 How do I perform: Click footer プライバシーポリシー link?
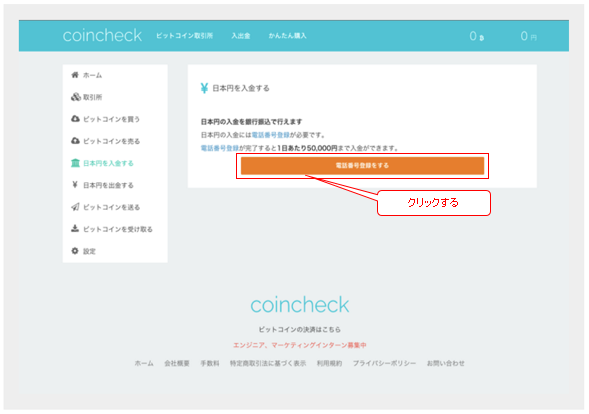pyautogui.click(x=384, y=363)
